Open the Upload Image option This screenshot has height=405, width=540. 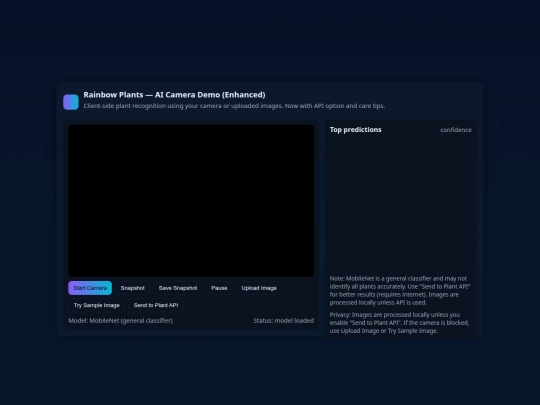tap(259, 288)
